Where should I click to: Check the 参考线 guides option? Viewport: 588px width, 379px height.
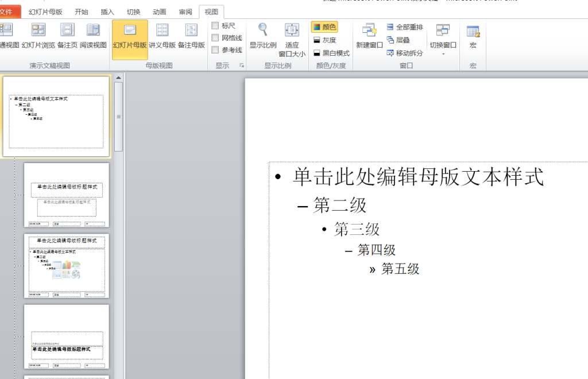(215, 50)
